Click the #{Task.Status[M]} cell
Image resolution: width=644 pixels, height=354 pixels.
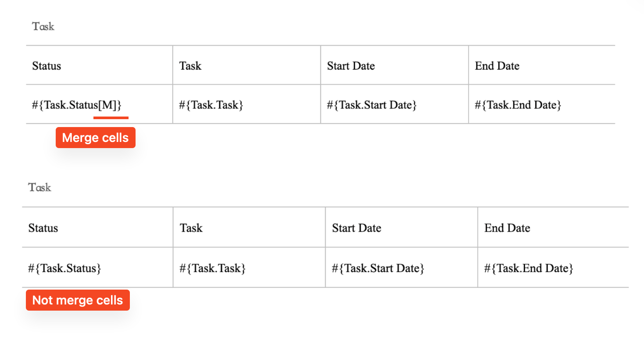[76, 105]
